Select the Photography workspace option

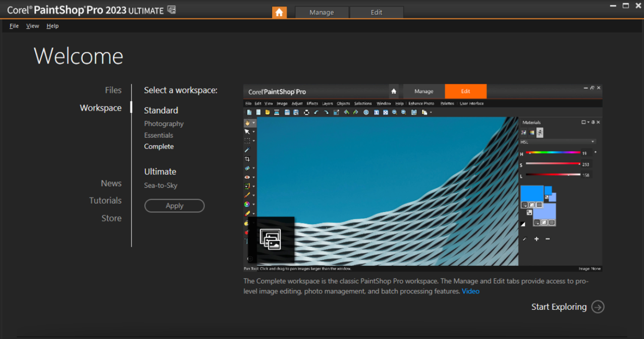coord(164,123)
